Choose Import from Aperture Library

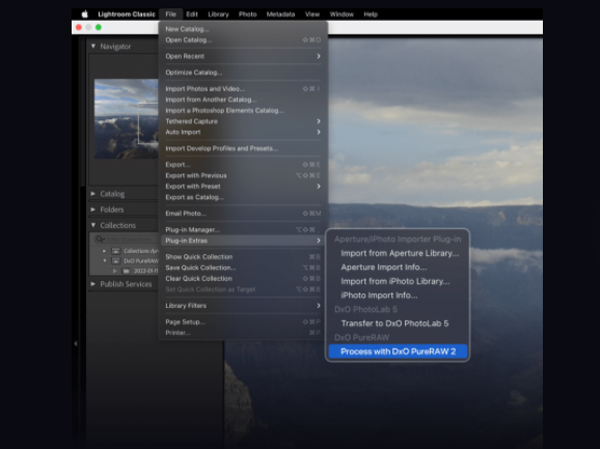pyautogui.click(x=398, y=253)
